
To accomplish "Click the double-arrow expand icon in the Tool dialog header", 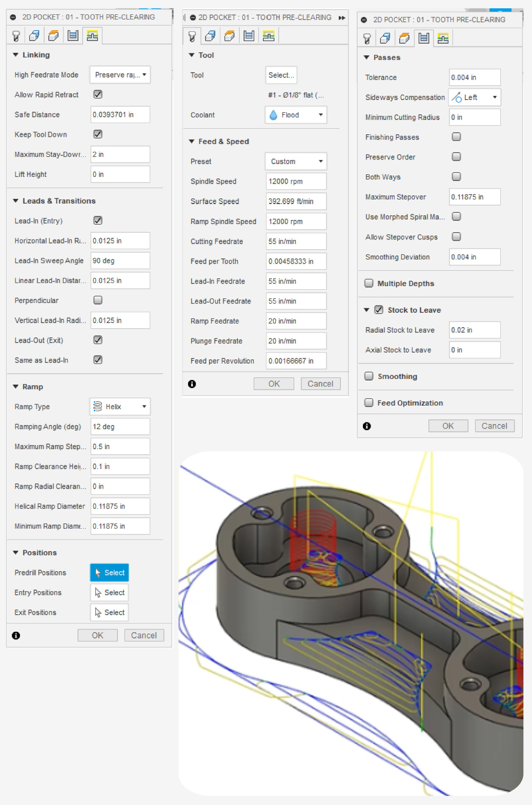I will click(342, 17).
